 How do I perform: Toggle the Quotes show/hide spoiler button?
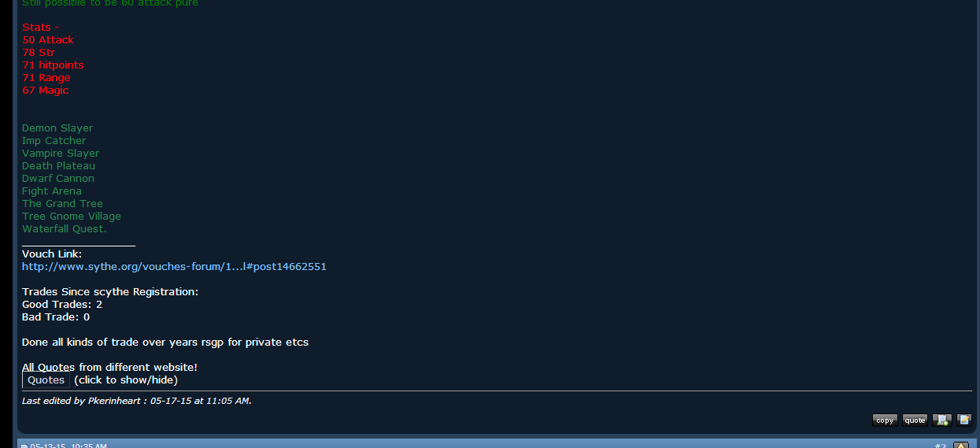click(46, 380)
